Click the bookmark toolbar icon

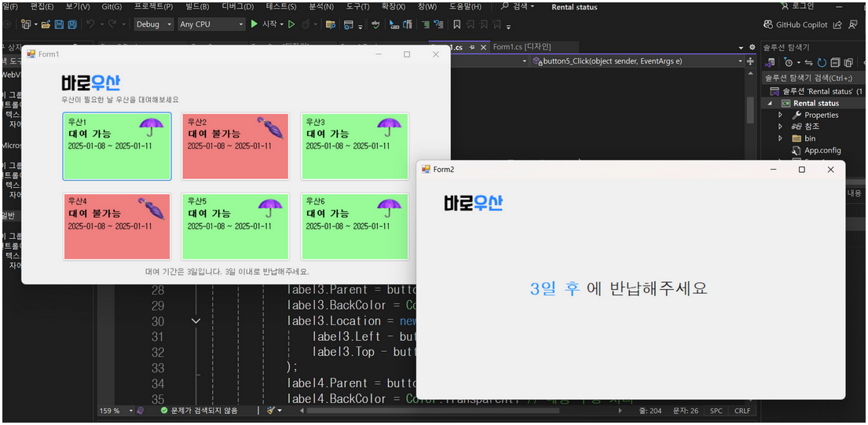[x=456, y=24]
